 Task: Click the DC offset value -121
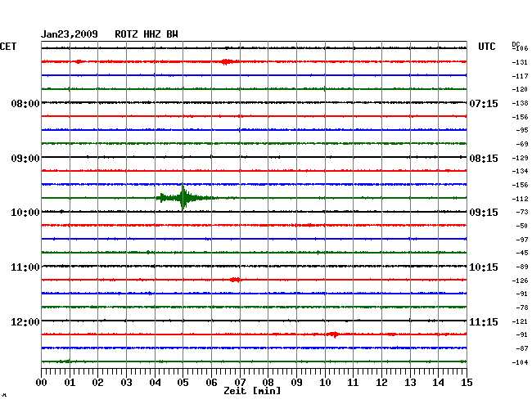click(520, 321)
